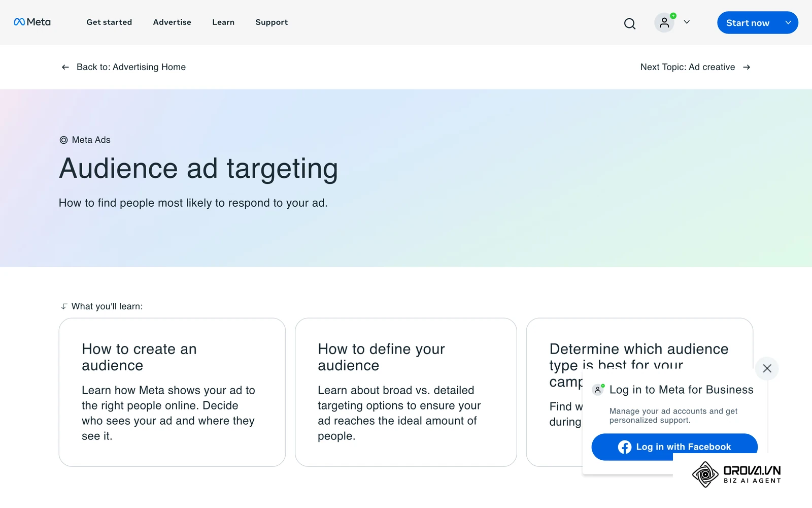Click the Start now button
Viewport: 812px width, 508px height.
[x=748, y=23]
